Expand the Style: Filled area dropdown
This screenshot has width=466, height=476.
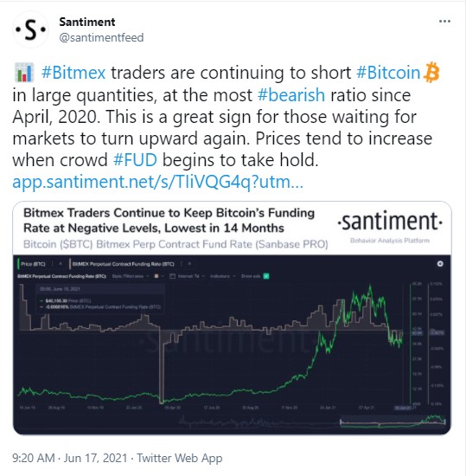130,276
